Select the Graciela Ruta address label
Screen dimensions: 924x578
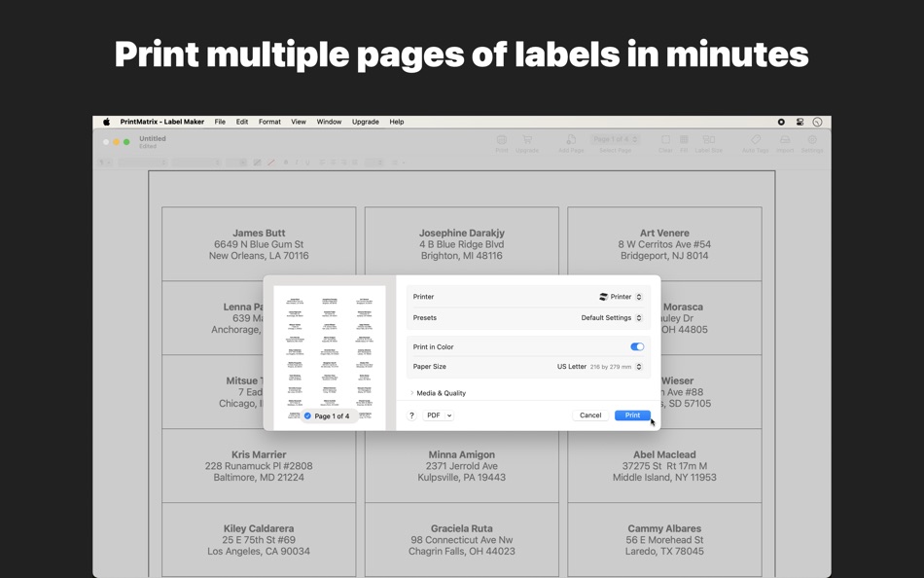(461, 540)
